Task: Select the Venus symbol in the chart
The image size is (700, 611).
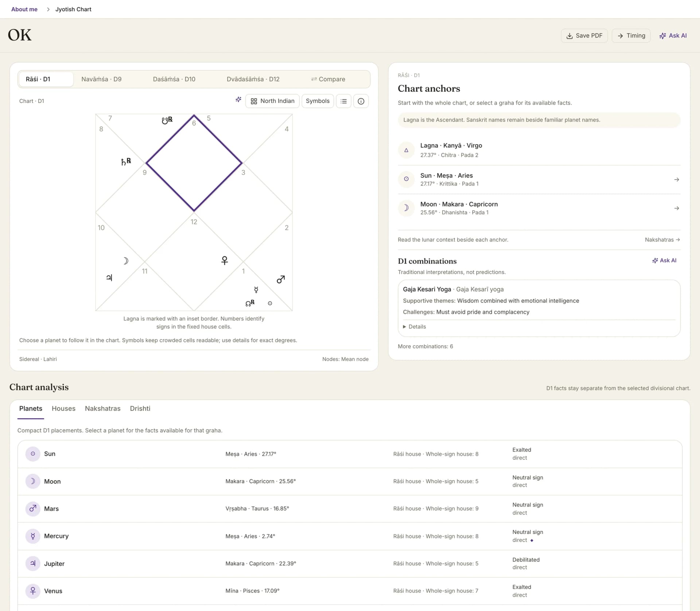Action: 225,260
